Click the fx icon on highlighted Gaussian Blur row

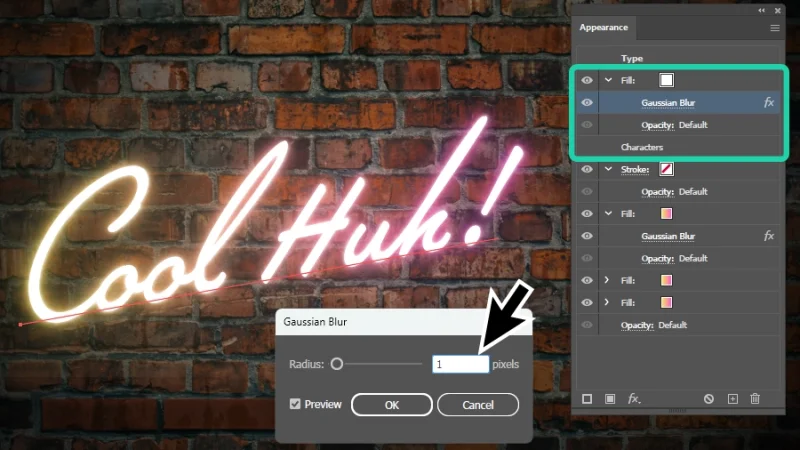pyautogui.click(x=768, y=102)
